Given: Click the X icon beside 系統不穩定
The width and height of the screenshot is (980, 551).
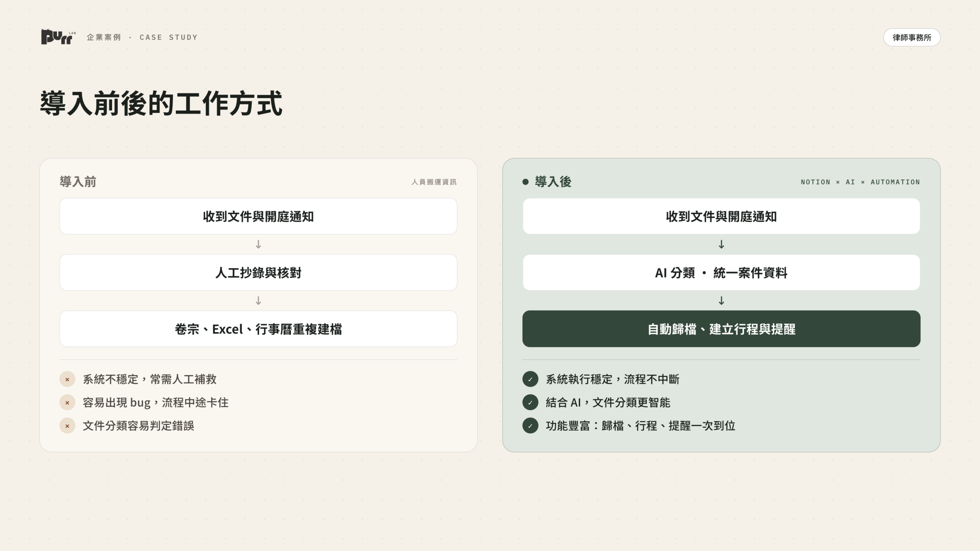Looking at the screenshot, I should (67, 379).
